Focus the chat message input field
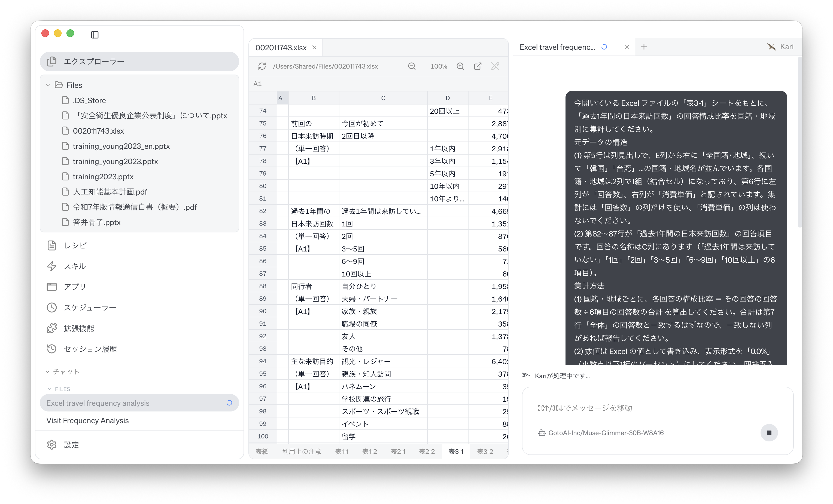833x504 pixels. pos(657,408)
